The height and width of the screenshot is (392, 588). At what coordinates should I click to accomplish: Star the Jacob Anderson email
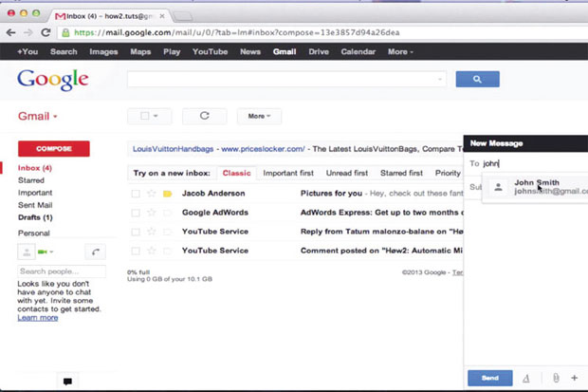pyautogui.click(x=151, y=194)
